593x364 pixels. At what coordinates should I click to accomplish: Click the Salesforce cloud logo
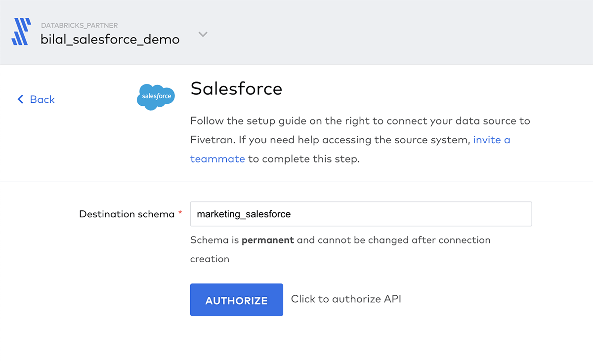[156, 96]
